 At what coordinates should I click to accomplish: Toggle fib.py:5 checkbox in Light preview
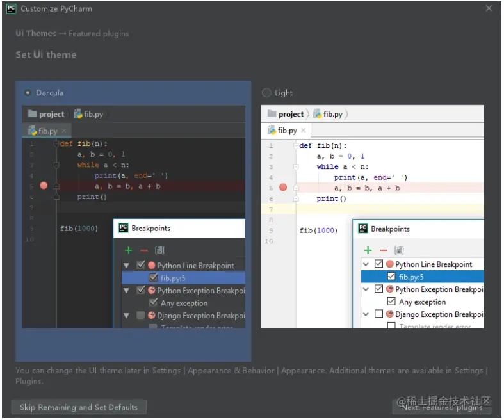click(391, 277)
